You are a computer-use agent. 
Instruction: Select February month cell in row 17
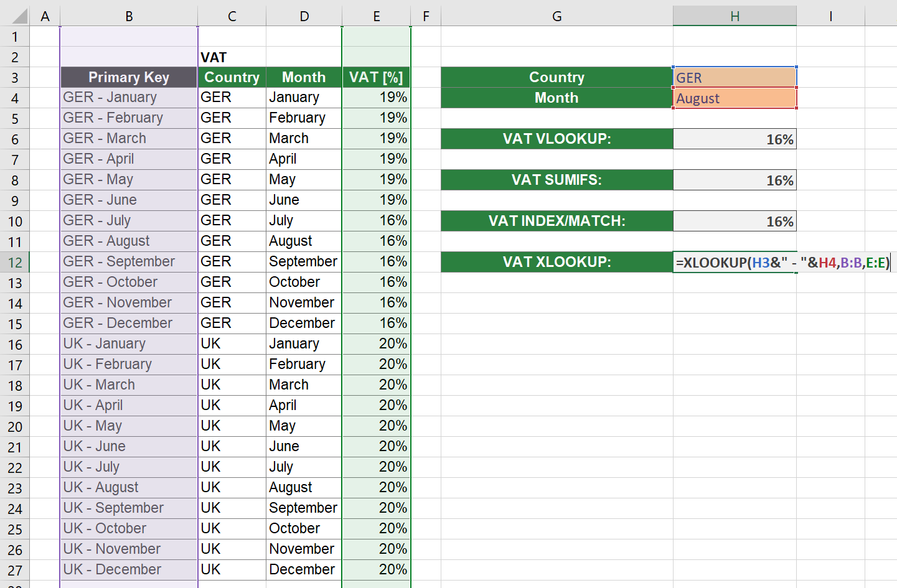tap(304, 365)
